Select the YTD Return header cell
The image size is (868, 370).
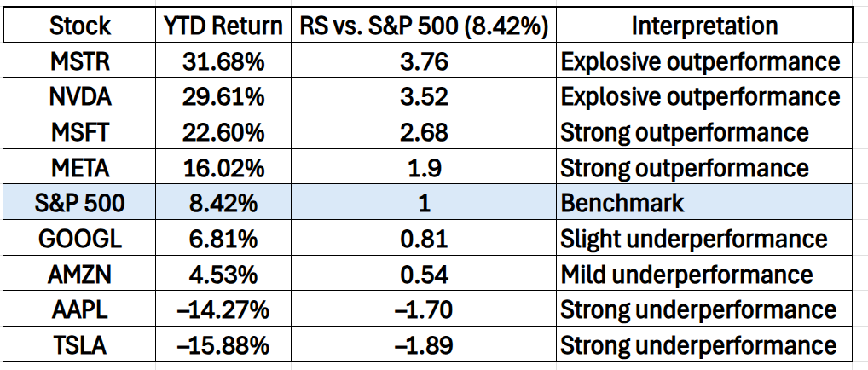223,26
